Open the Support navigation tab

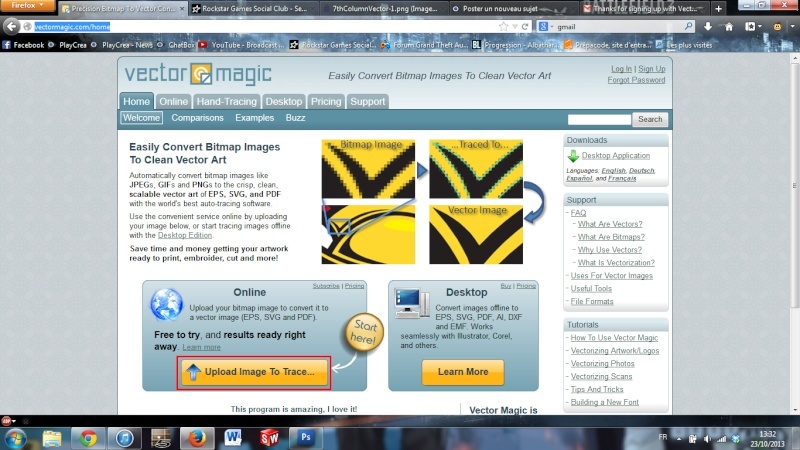coord(367,101)
